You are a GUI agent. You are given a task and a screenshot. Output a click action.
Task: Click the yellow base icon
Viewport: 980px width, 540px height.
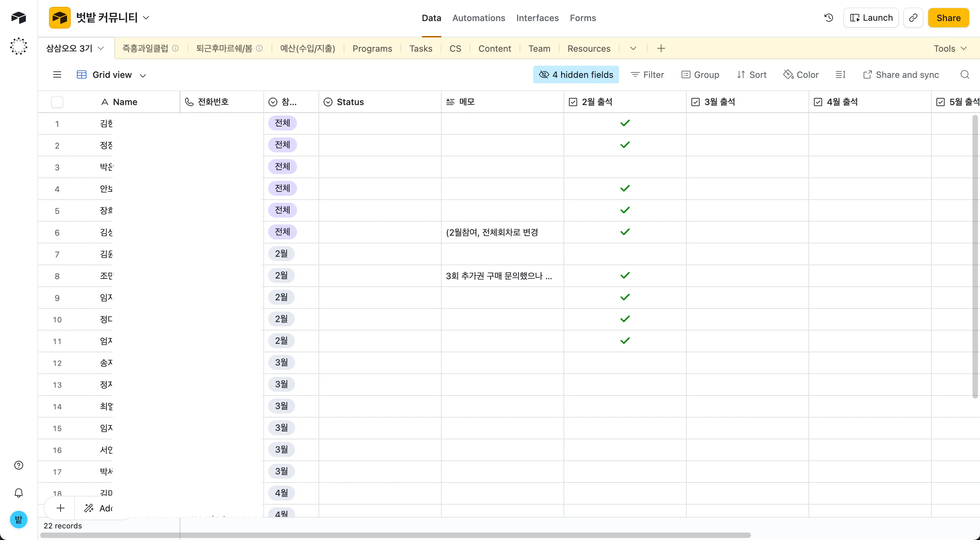pos(60,17)
